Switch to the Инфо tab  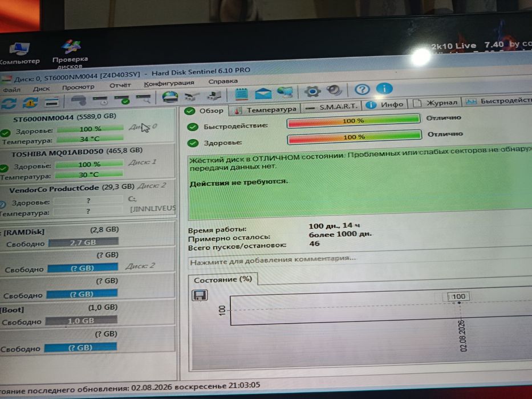pos(384,104)
